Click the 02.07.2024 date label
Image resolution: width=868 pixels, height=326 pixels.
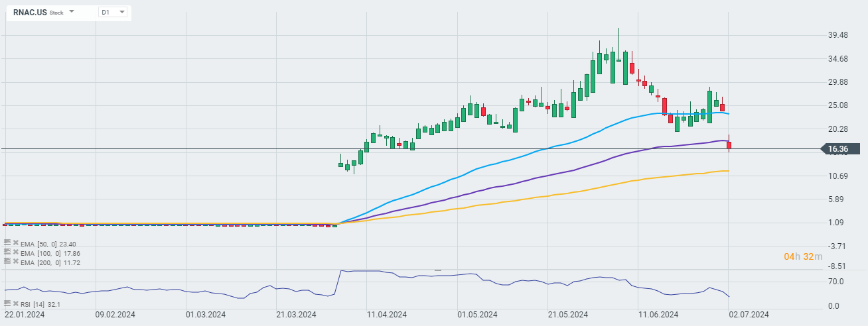pyautogui.click(x=749, y=315)
